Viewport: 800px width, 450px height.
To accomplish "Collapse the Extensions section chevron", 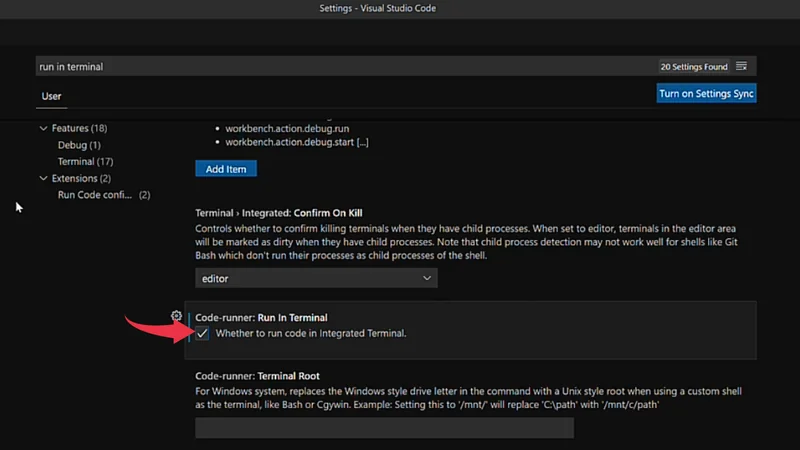I will click(43, 179).
